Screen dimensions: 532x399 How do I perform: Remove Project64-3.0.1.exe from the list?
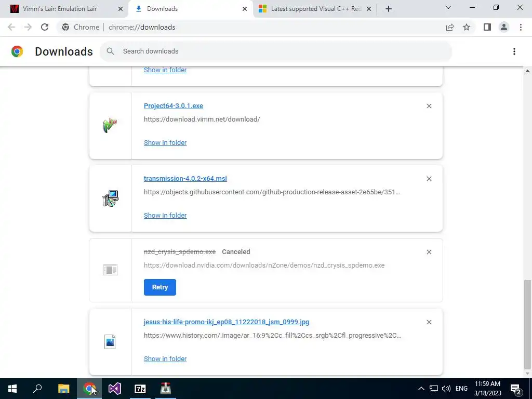[x=429, y=106]
